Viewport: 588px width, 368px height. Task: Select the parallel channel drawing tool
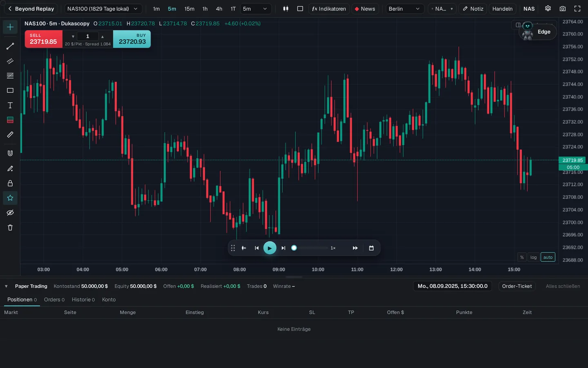pos(10,61)
